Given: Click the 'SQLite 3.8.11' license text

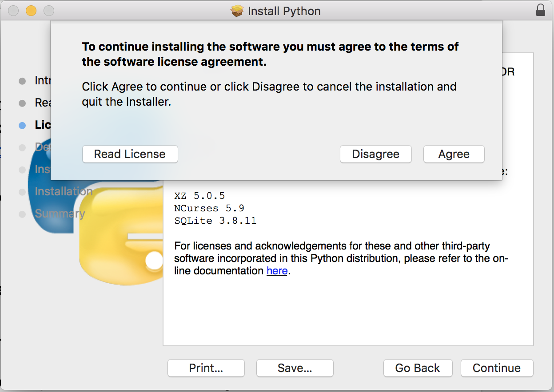Looking at the screenshot, I should click(x=215, y=220).
